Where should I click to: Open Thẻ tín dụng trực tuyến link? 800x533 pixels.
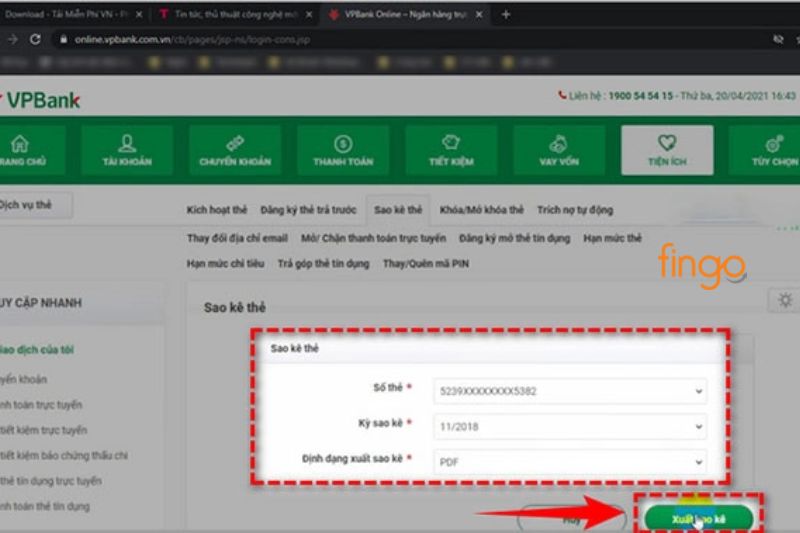click(x=51, y=481)
